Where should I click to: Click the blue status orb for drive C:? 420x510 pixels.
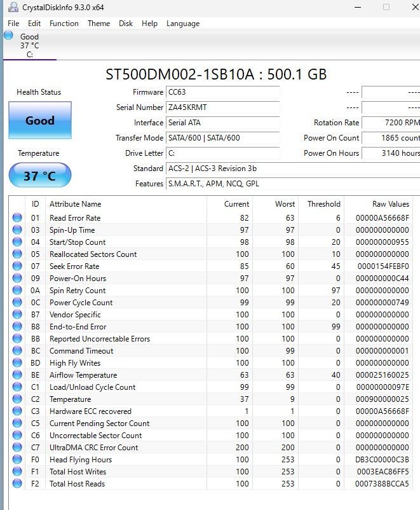(8, 36)
